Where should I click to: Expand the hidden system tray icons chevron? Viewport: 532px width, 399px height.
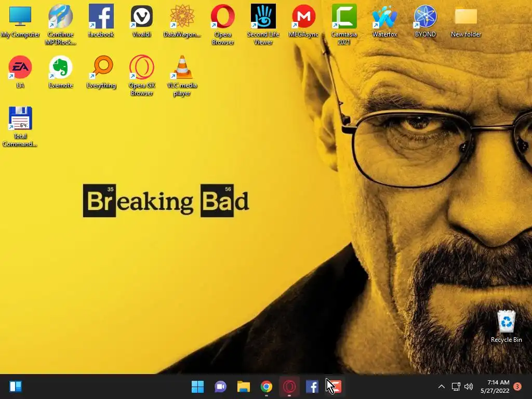pos(442,387)
